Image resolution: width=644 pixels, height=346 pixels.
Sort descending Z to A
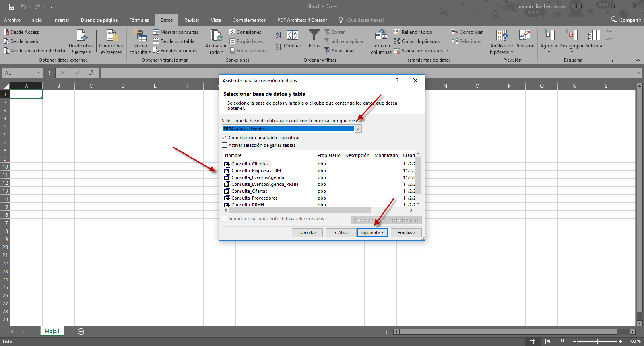pos(279,47)
